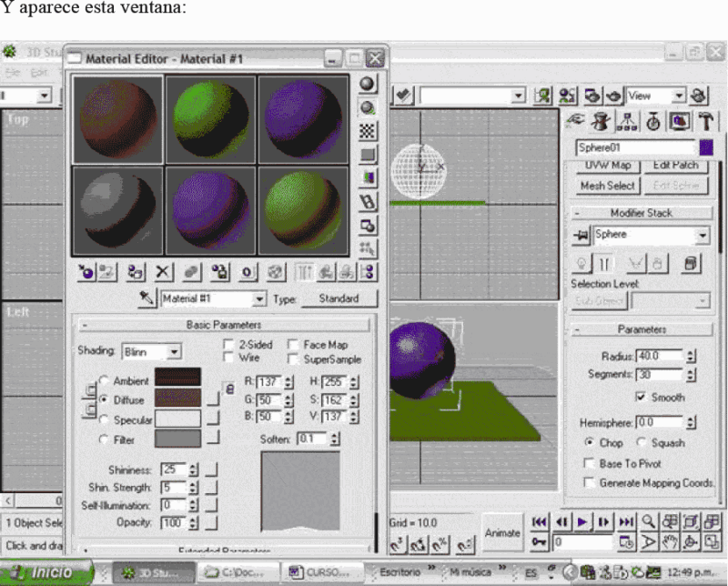Click the Inicio start button
This screenshot has width=728, height=586.
tap(46, 572)
